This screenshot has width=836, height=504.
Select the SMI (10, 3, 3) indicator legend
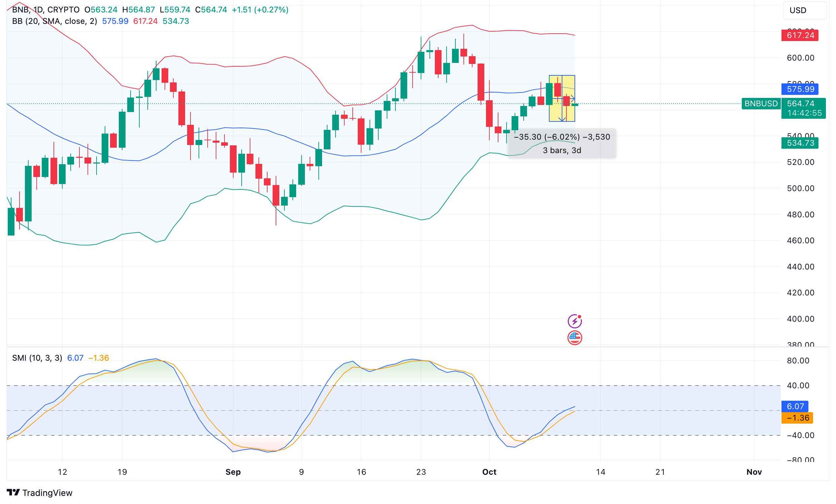click(37, 358)
